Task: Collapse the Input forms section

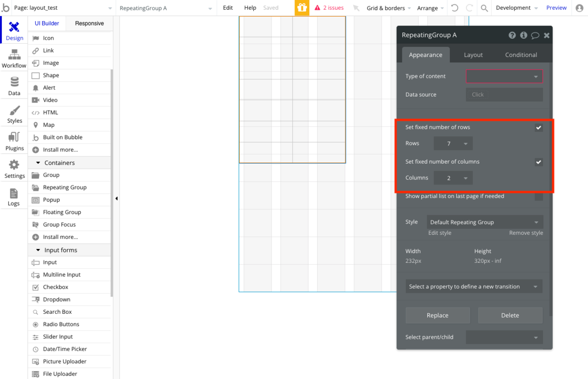Action: pos(70,250)
